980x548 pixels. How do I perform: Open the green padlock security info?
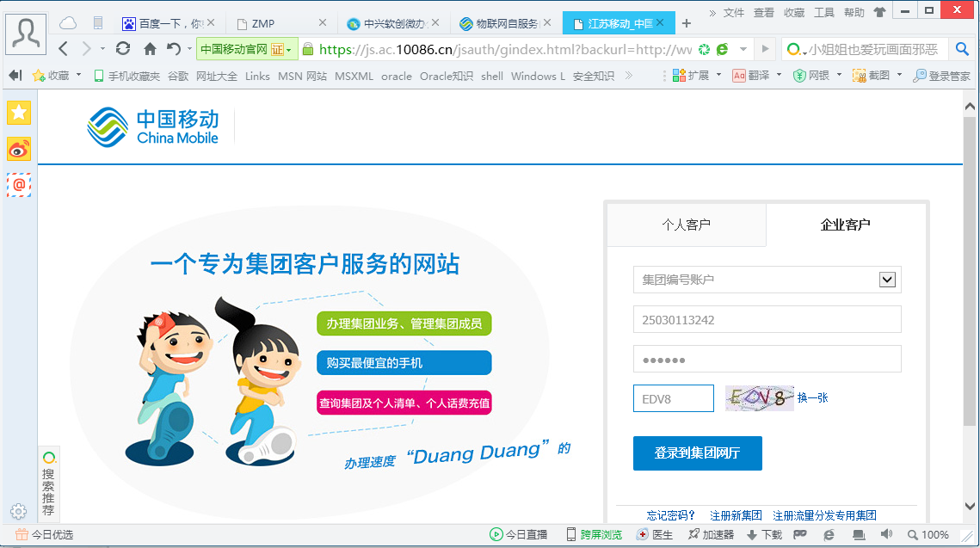(307, 49)
